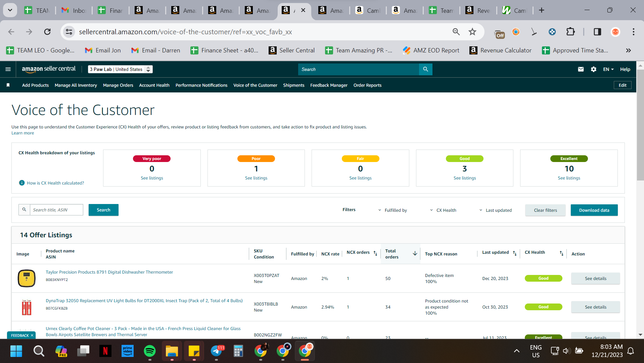
Task: Click the Taylor thermometer product thumbnail
Action: pyautogui.click(x=27, y=278)
